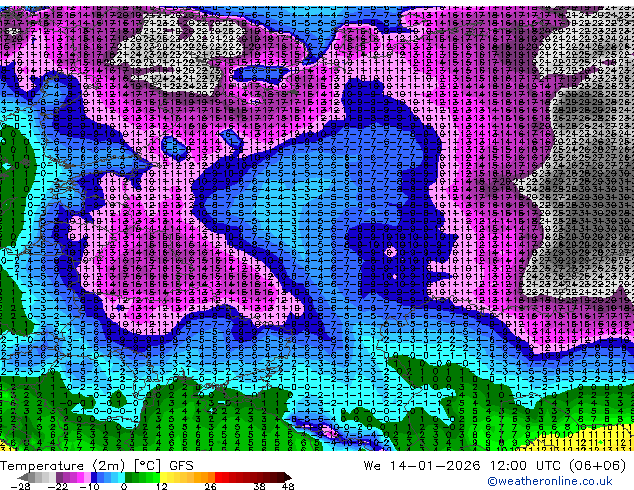Click the '26' legend label

(210, 486)
